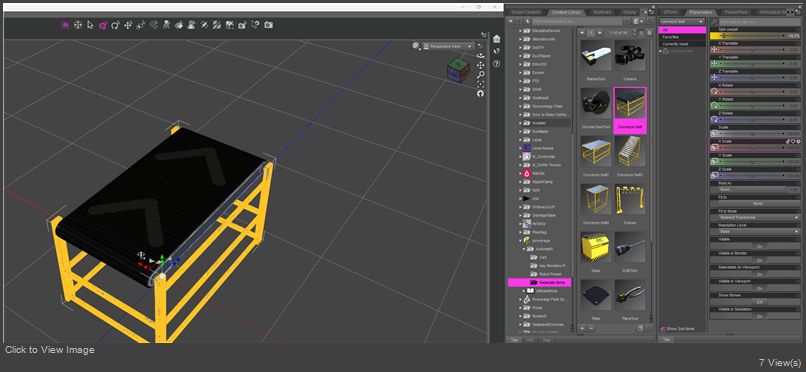Select the Node Selection arrow tool

tap(90, 25)
